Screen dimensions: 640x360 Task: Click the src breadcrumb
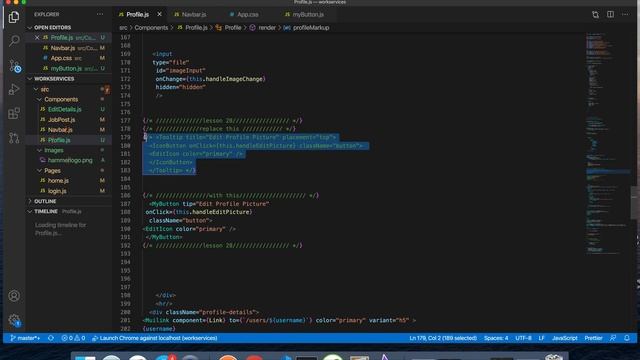(123, 28)
